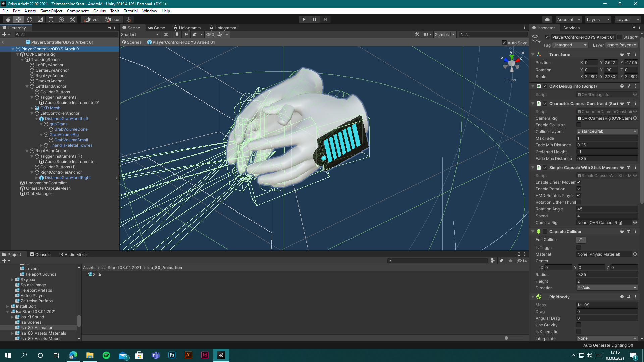Open Layer dropdown Ignore Raycast
Image resolution: width=644 pixels, height=362 pixels.
(x=622, y=45)
